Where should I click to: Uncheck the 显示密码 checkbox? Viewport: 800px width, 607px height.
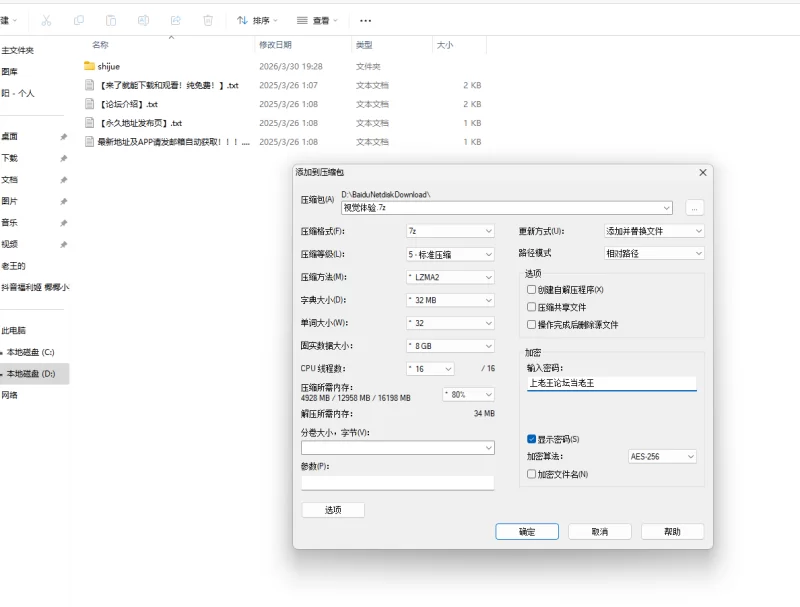point(532,439)
